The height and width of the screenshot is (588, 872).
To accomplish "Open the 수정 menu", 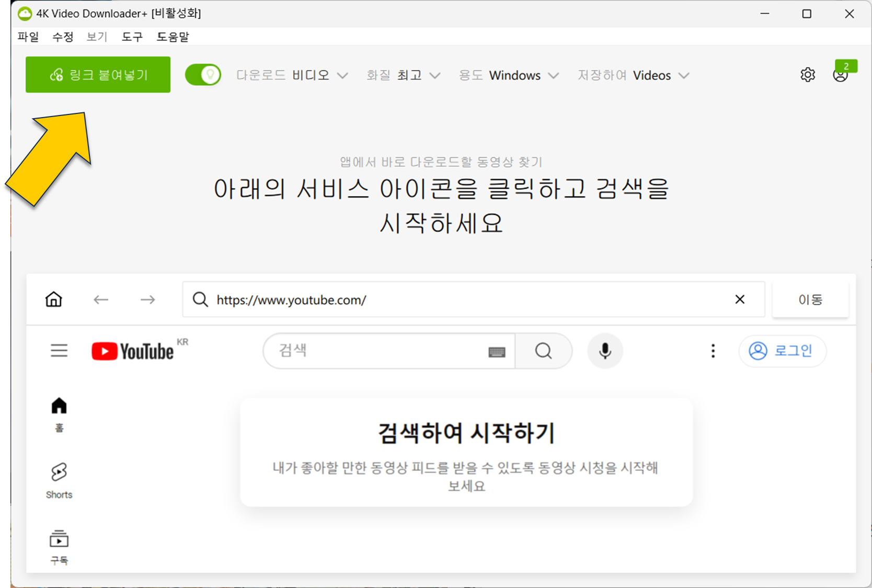I will click(x=63, y=37).
